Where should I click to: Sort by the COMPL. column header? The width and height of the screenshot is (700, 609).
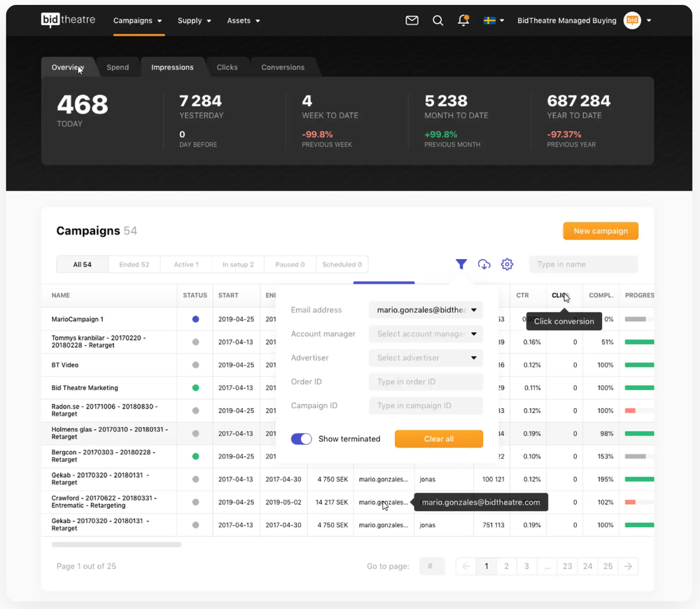pos(601,295)
